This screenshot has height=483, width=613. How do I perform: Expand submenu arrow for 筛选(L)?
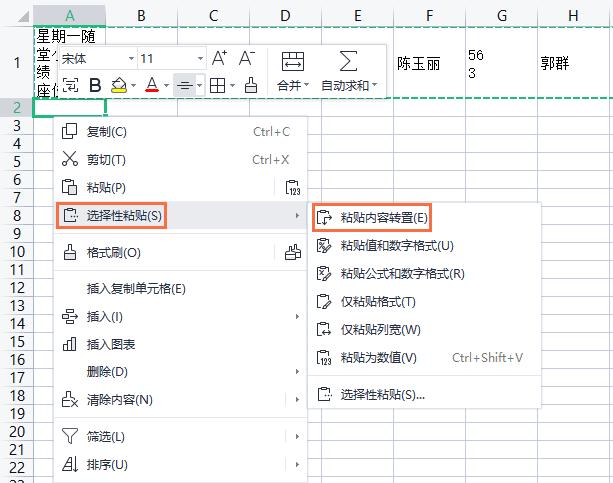[297, 436]
